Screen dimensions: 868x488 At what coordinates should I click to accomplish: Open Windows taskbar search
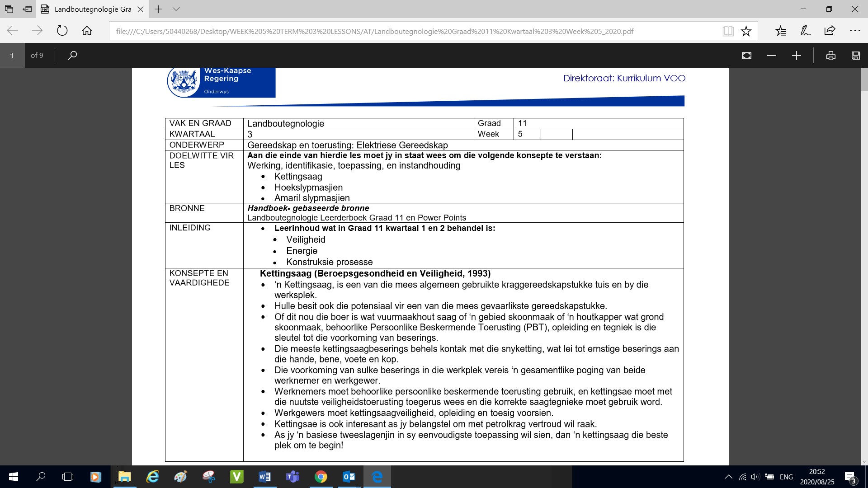pos(41,477)
